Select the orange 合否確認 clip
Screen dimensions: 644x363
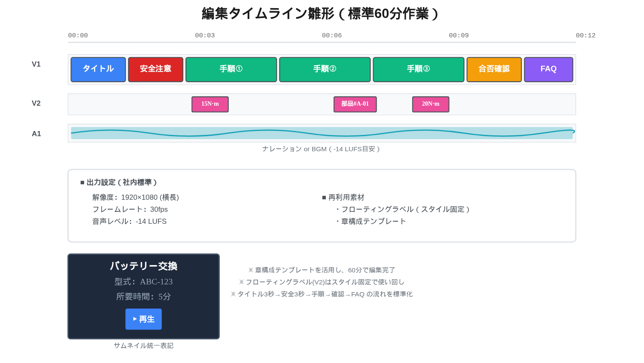click(x=494, y=69)
